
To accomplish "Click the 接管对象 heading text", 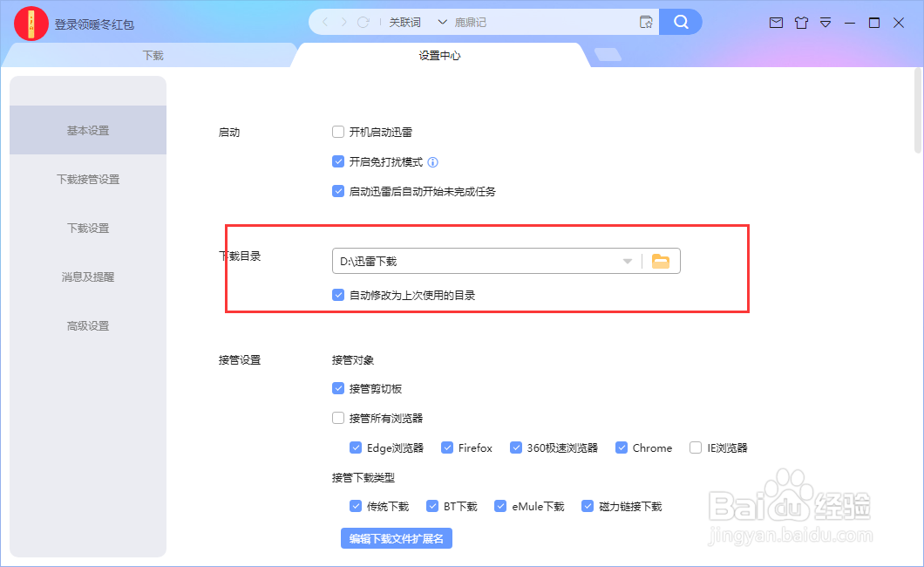I will click(x=353, y=360).
